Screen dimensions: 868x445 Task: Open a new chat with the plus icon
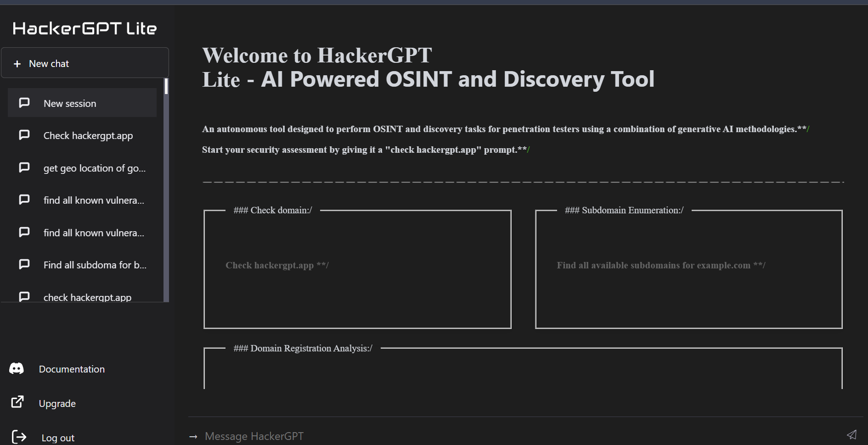click(x=17, y=63)
